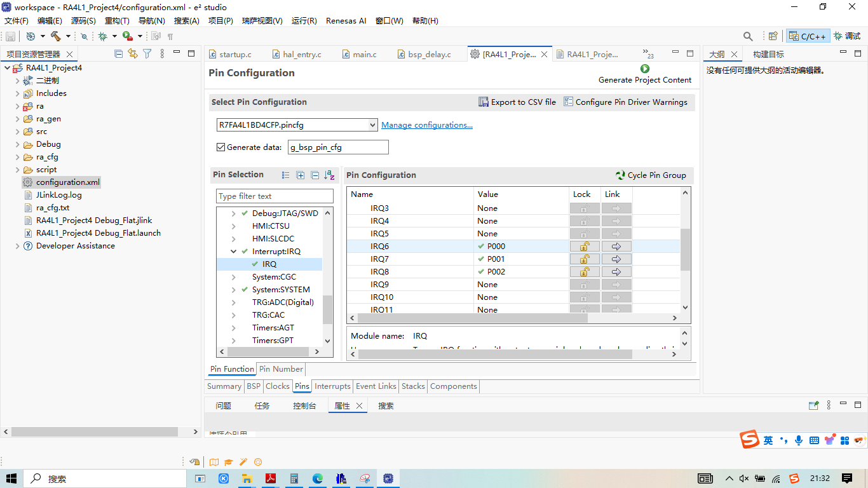The image size is (868, 488).
Task: Click the run launch icon
Action: click(x=128, y=36)
